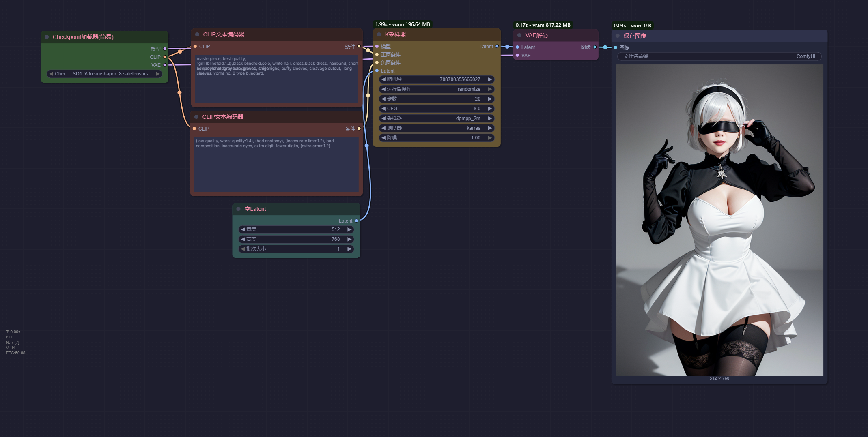Click the 文件名前缀 ComfyUI filename prefix field
This screenshot has width=868, height=437.
719,56
